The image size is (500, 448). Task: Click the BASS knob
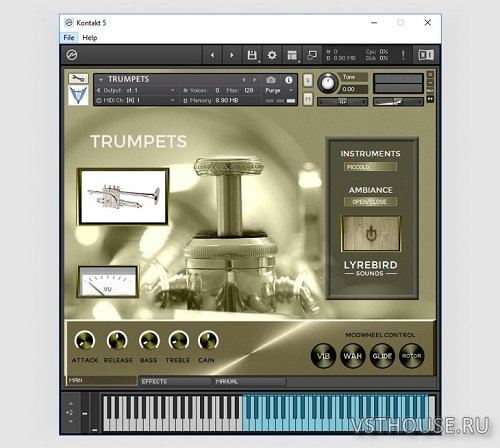click(149, 341)
